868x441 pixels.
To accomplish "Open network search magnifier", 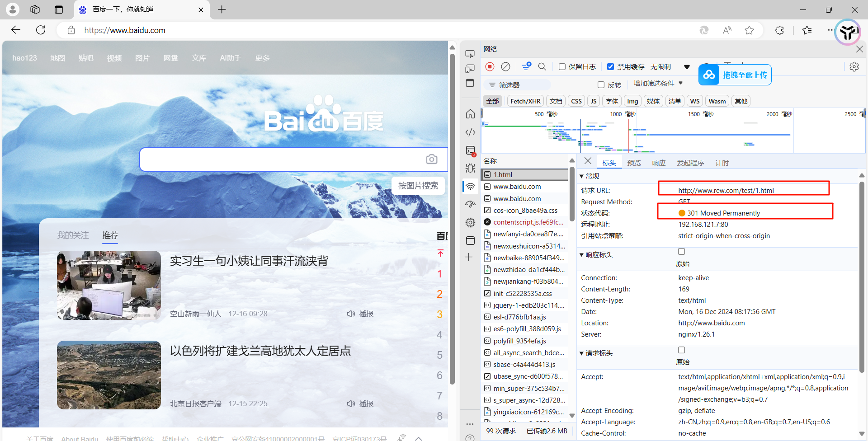I will point(542,67).
